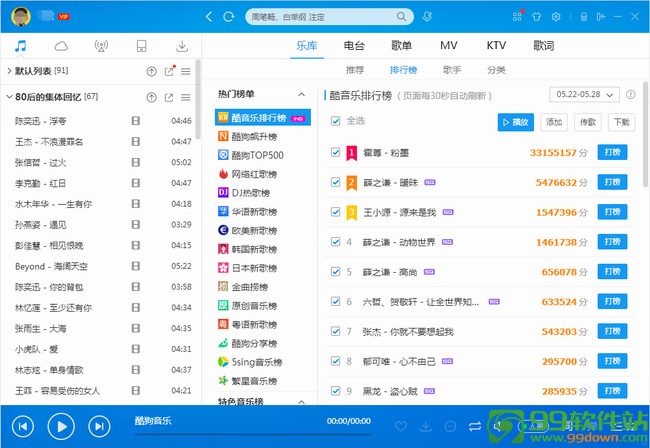Image resolution: width=650 pixels, height=448 pixels.
Task: Open the local music note tab
Action: click(20, 46)
